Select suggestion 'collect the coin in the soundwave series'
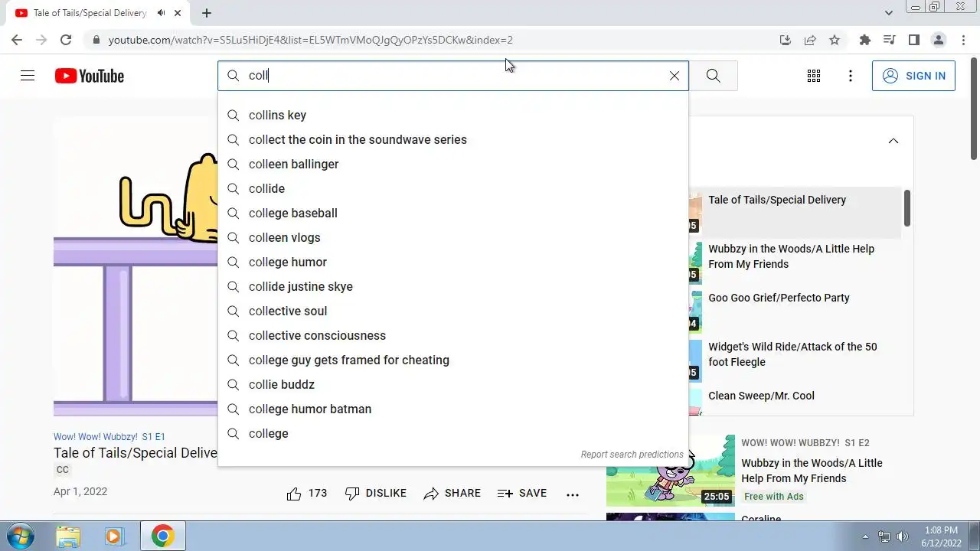Screen dimensions: 980x551 click(453, 139)
